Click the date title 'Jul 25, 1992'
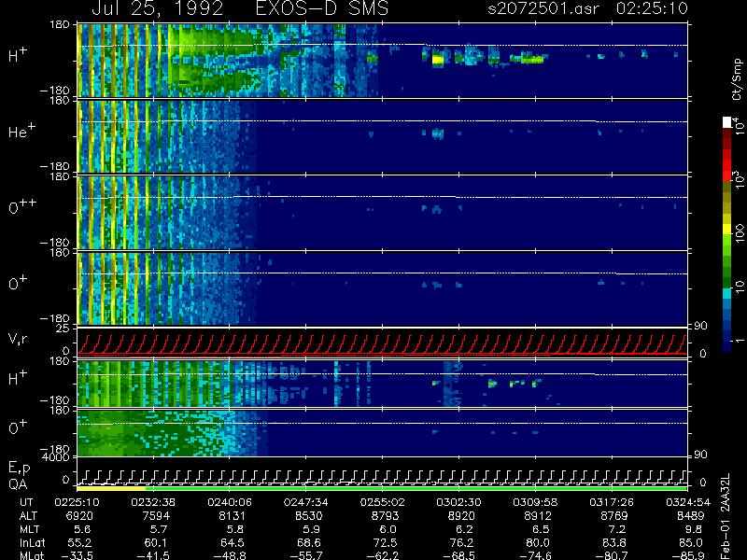Image resolution: width=747 pixels, height=560 pixels. click(x=157, y=8)
